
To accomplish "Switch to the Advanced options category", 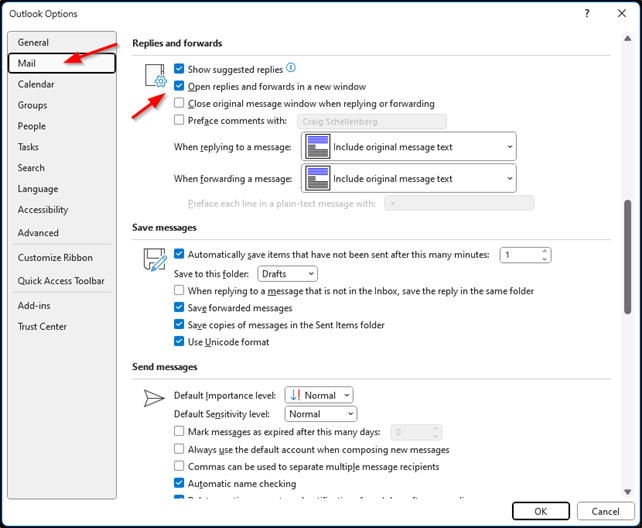I will pyautogui.click(x=38, y=233).
